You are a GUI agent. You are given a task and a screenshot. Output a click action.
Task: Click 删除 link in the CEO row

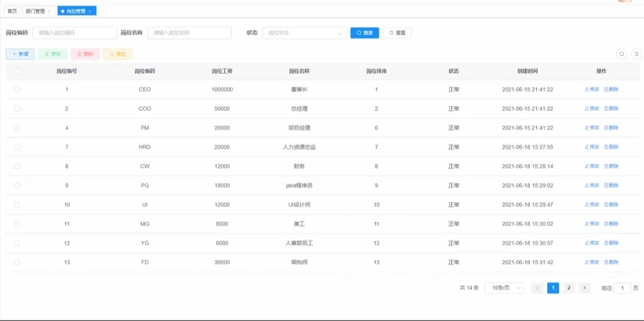[611, 89]
